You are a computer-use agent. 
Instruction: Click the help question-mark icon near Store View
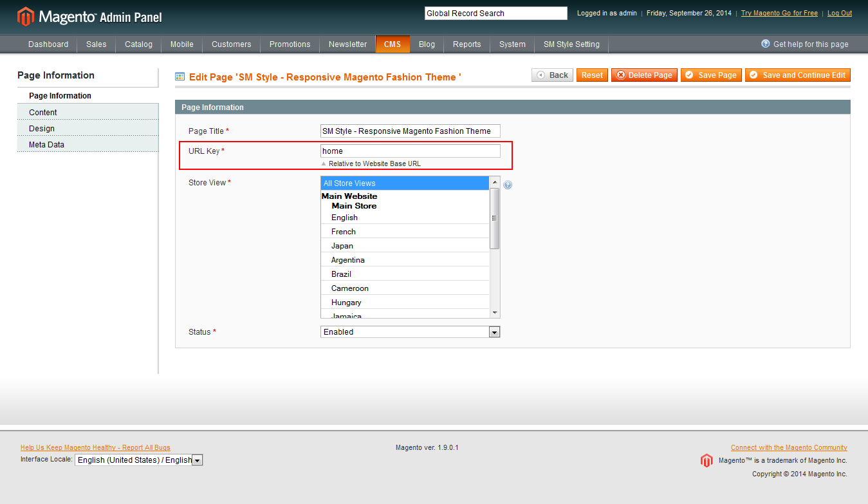coord(508,185)
